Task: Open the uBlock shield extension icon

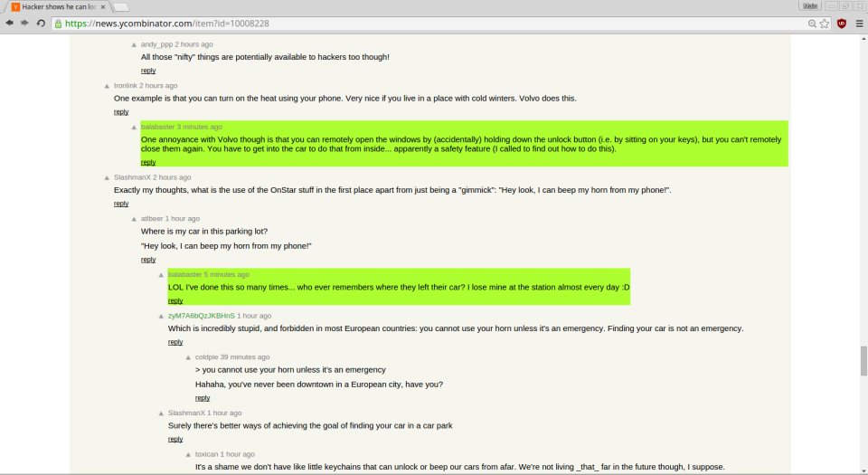Action: tap(842, 24)
